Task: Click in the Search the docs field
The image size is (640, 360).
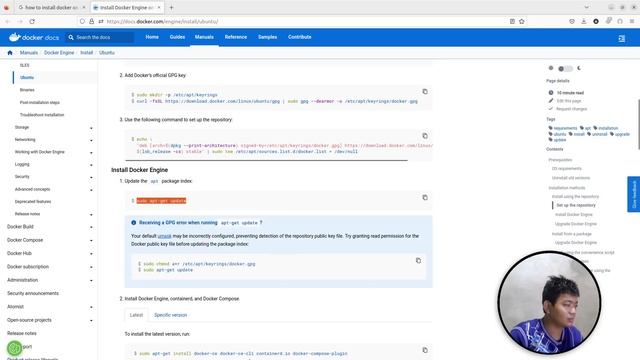Action: click(100, 37)
